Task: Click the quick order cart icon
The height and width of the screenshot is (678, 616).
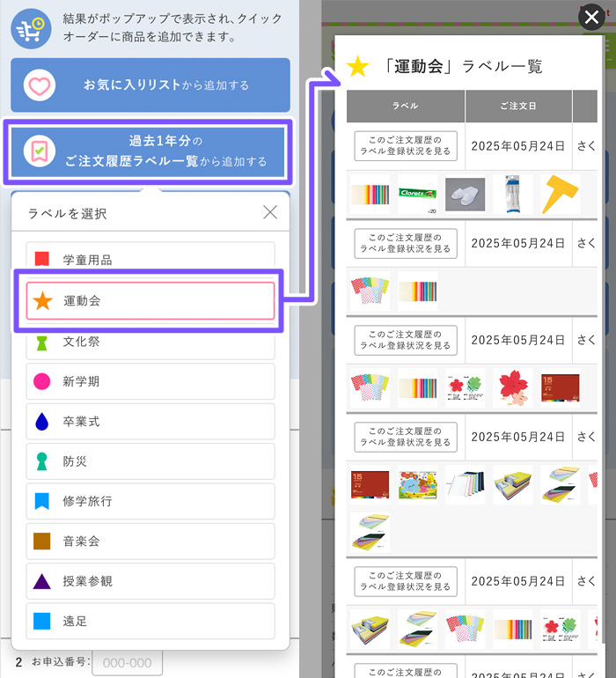Action: (x=31, y=28)
